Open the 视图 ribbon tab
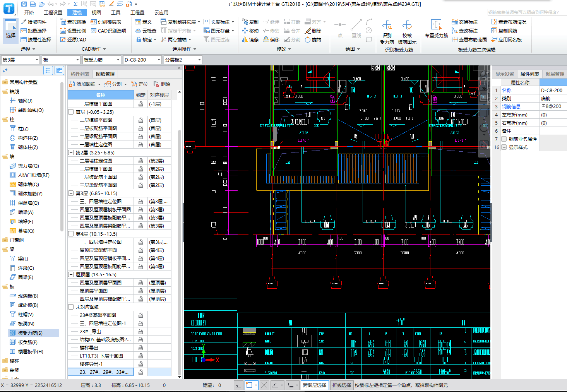The width and height of the screenshot is (567, 392). tap(96, 12)
